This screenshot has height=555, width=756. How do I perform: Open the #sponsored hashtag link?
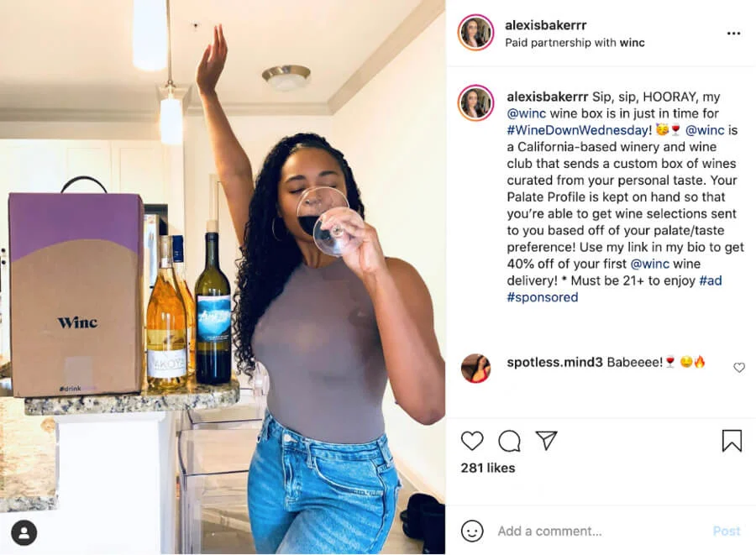click(543, 296)
